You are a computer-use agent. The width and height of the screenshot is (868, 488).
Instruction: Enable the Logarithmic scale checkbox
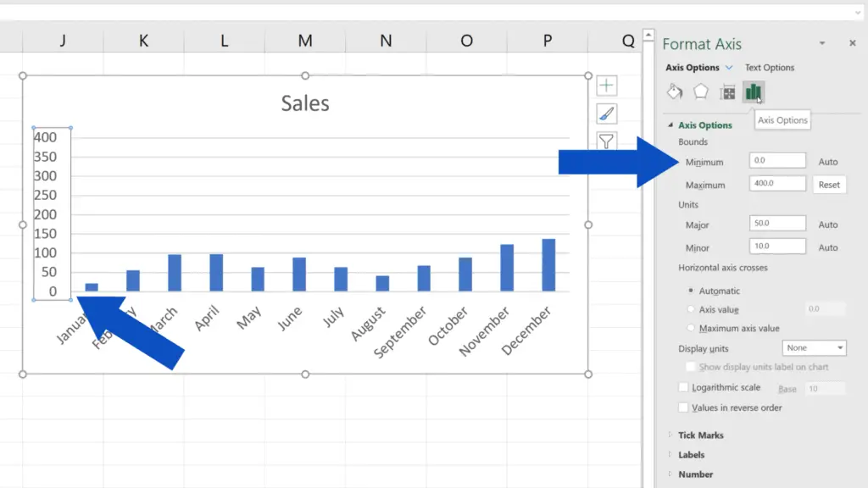(683, 387)
